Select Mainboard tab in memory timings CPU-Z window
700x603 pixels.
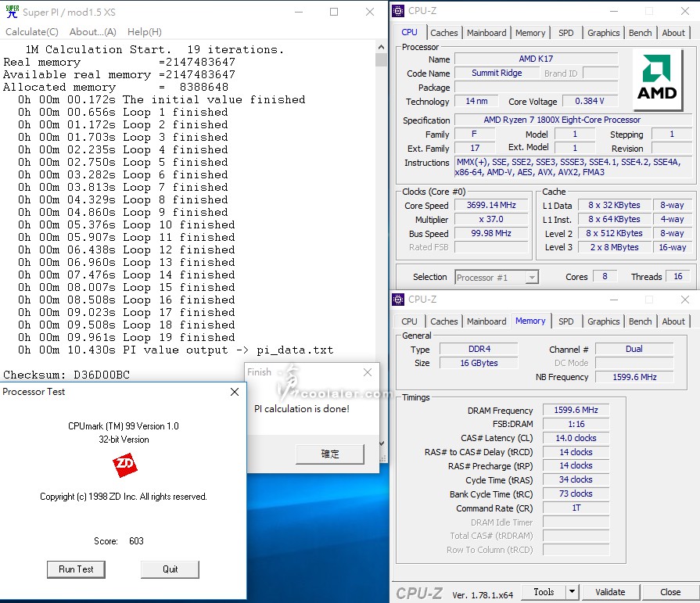click(486, 321)
